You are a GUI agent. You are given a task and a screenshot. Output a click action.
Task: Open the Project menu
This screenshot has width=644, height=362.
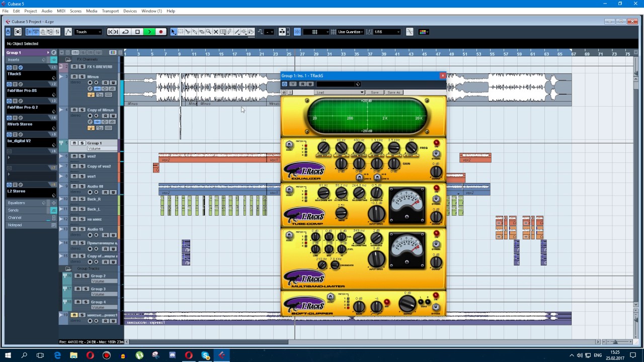[x=30, y=11]
